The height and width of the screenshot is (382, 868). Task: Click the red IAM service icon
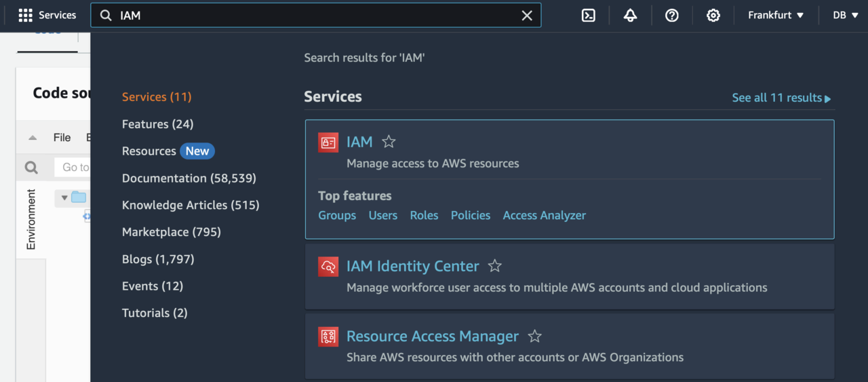click(328, 142)
